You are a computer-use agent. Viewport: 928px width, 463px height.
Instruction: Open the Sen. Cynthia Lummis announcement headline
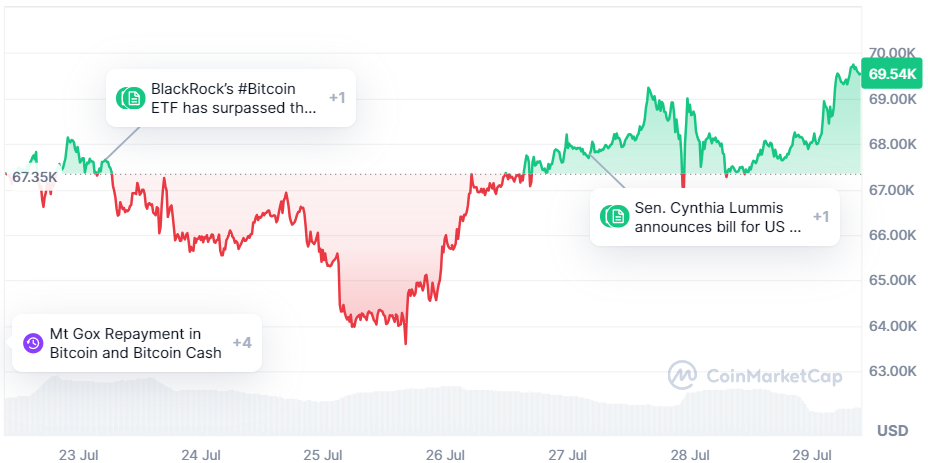point(718,217)
